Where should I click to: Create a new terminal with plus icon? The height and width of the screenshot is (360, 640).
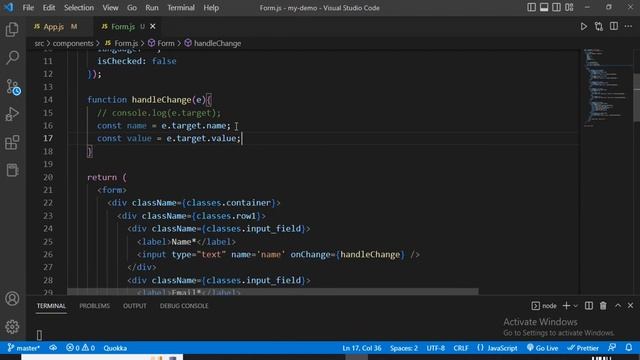click(x=566, y=306)
